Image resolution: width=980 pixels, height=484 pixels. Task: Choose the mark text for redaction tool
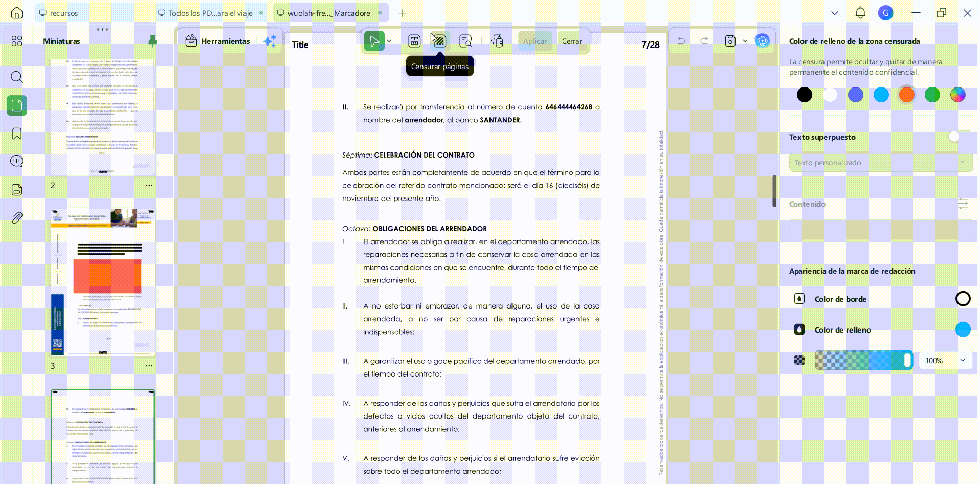414,41
